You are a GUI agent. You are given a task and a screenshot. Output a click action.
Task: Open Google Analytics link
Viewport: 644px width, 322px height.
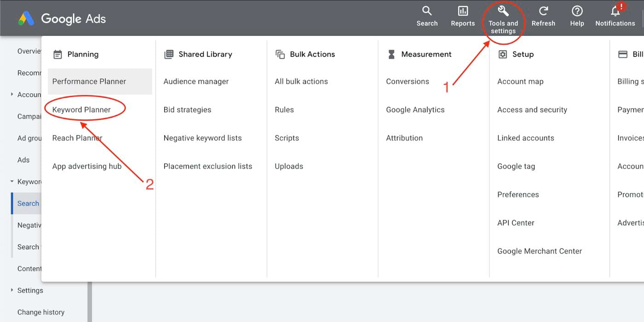415,110
